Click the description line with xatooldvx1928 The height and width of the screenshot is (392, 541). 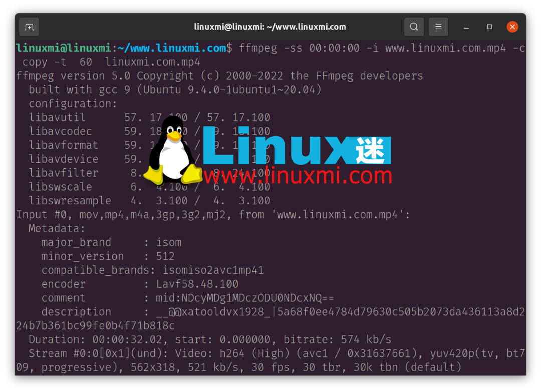(x=283, y=312)
